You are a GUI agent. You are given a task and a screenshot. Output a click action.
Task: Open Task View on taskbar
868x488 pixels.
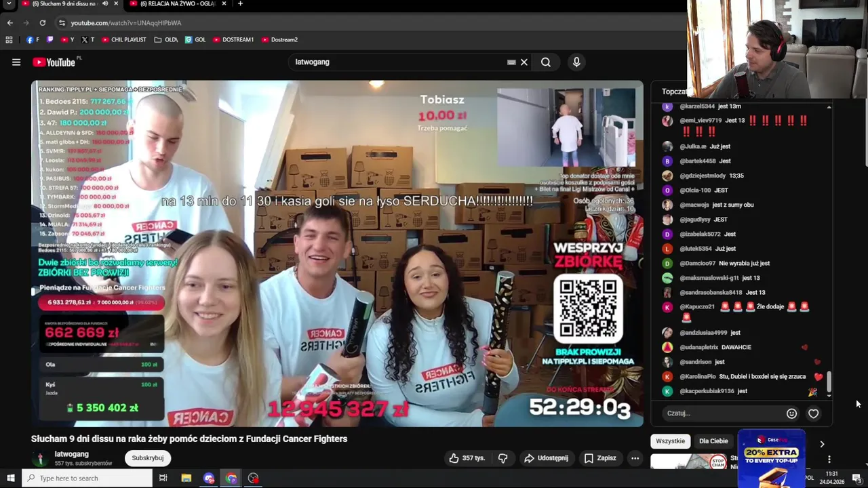pos(163,479)
